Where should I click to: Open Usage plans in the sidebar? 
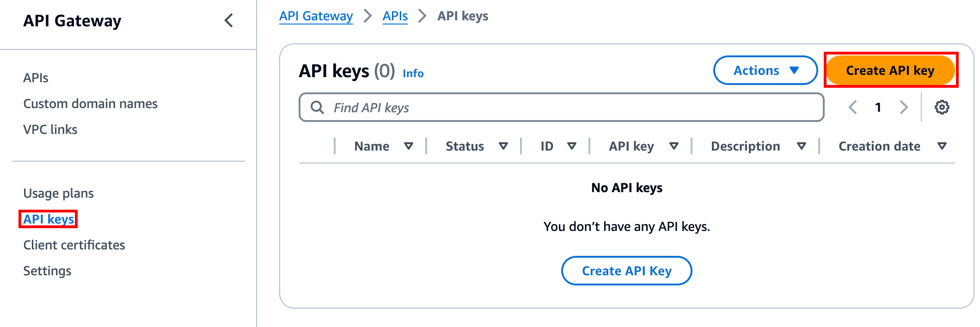(58, 193)
